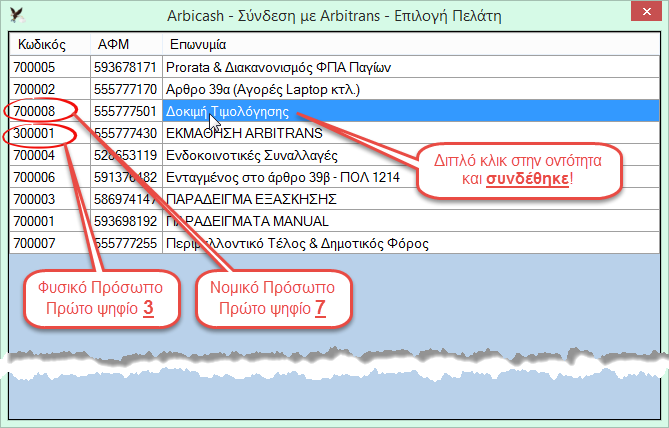Select ΑΦΜ cell 555777430
Viewport: 669px width, 428px height.
click(x=126, y=133)
